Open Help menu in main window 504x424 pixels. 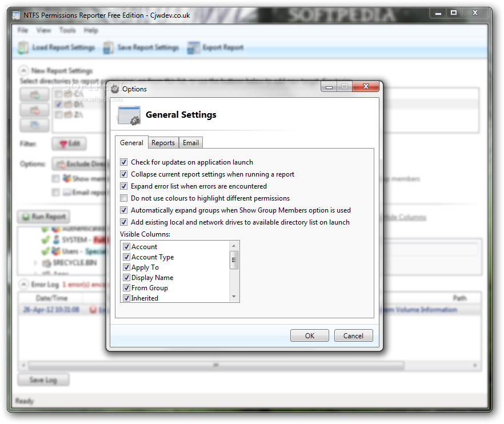tap(91, 30)
